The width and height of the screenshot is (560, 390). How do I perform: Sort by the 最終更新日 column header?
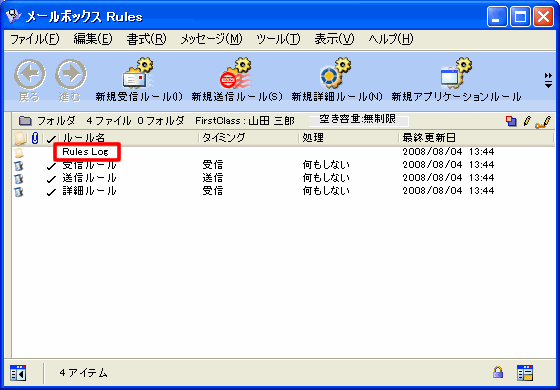click(429, 138)
